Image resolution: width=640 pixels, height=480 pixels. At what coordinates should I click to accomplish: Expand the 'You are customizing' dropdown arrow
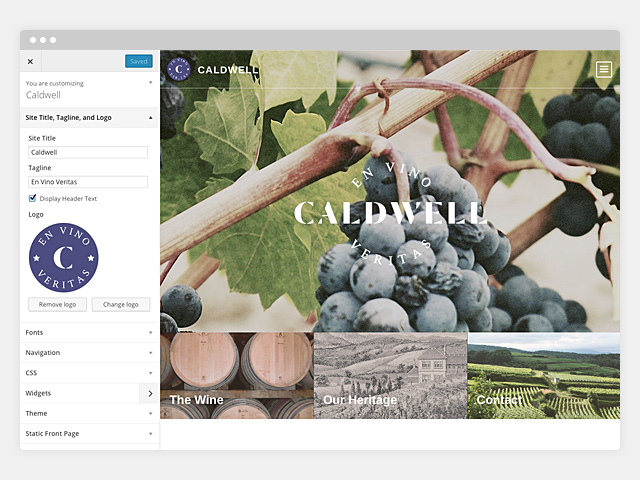tap(150, 82)
